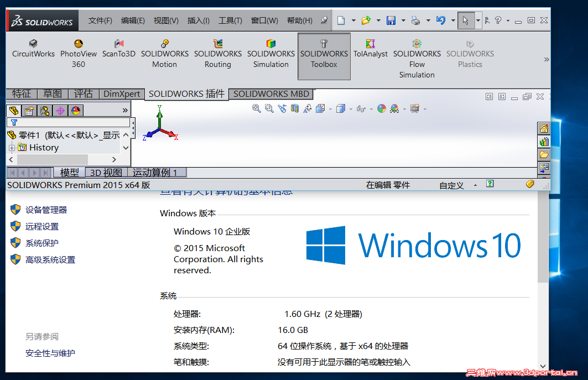Switch to the 3D 视图 bottom tab
The image size is (588, 380).
coord(106,173)
